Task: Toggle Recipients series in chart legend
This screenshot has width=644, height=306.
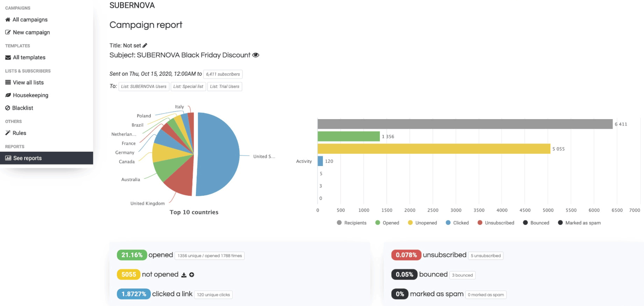Action: coord(352,223)
